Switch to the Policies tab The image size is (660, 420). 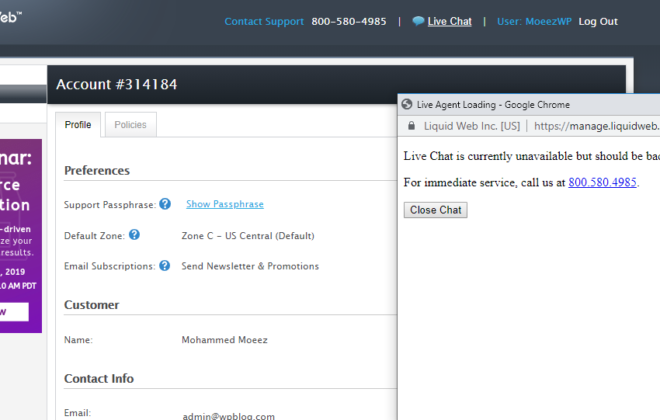130,125
